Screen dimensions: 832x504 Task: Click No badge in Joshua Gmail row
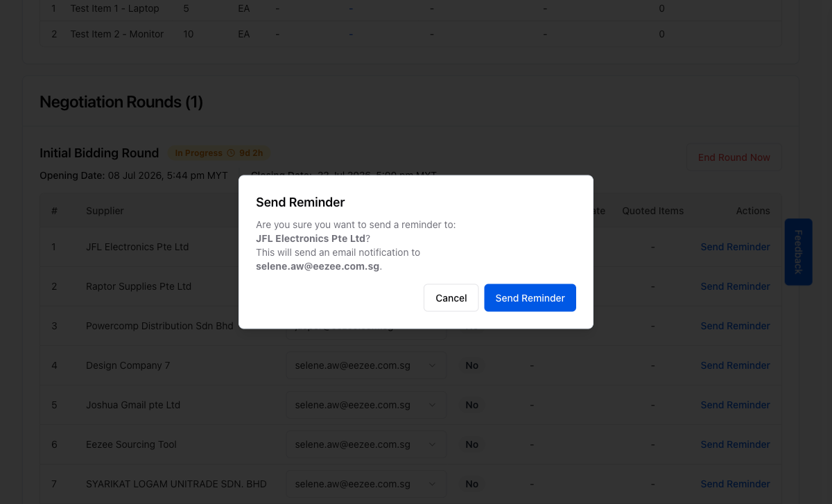coord(472,405)
